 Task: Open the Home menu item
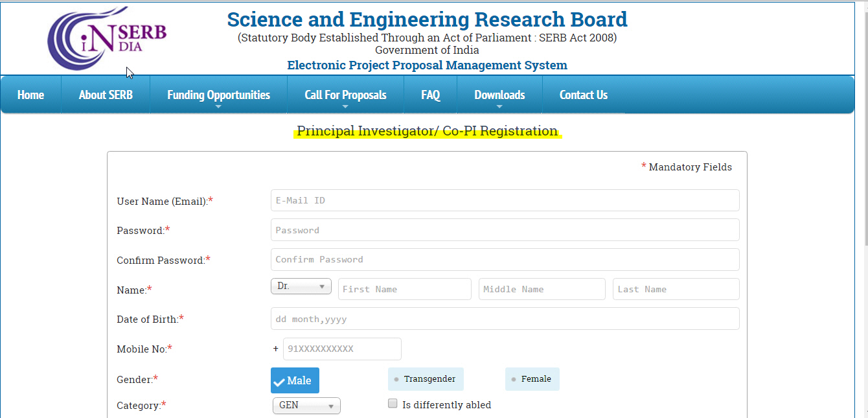pos(30,94)
